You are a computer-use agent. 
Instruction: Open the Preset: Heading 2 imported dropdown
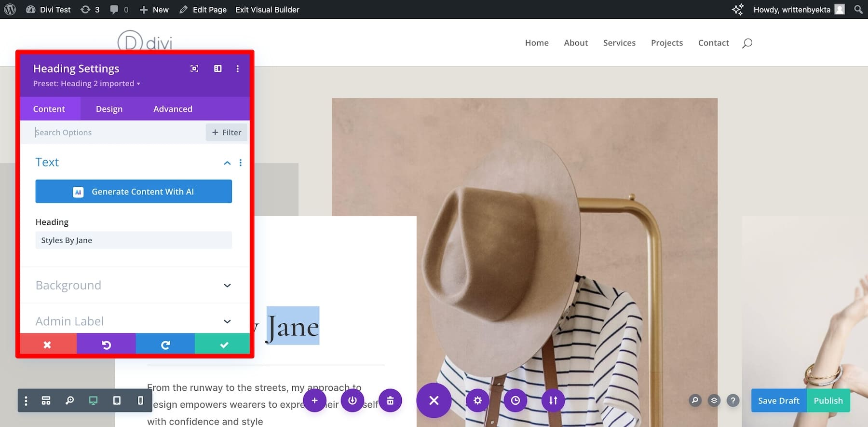[x=87, y=83]
